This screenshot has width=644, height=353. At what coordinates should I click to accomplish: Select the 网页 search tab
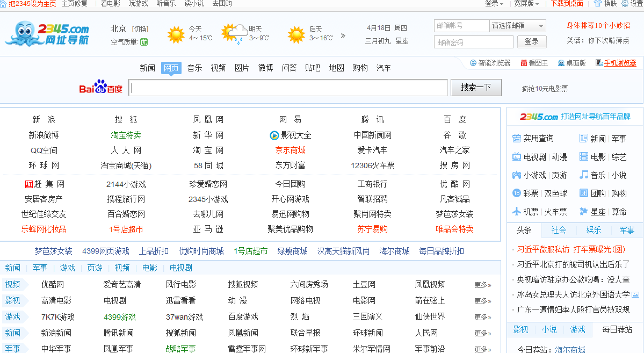tap(171, 68)
